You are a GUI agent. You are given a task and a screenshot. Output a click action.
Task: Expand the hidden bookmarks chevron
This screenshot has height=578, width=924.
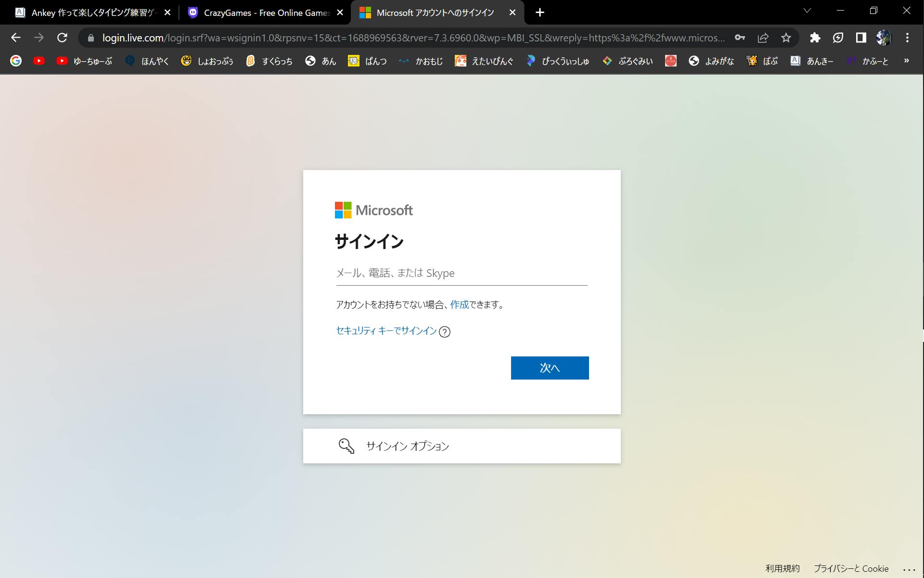pyautogui.click(x=906, y=61)
